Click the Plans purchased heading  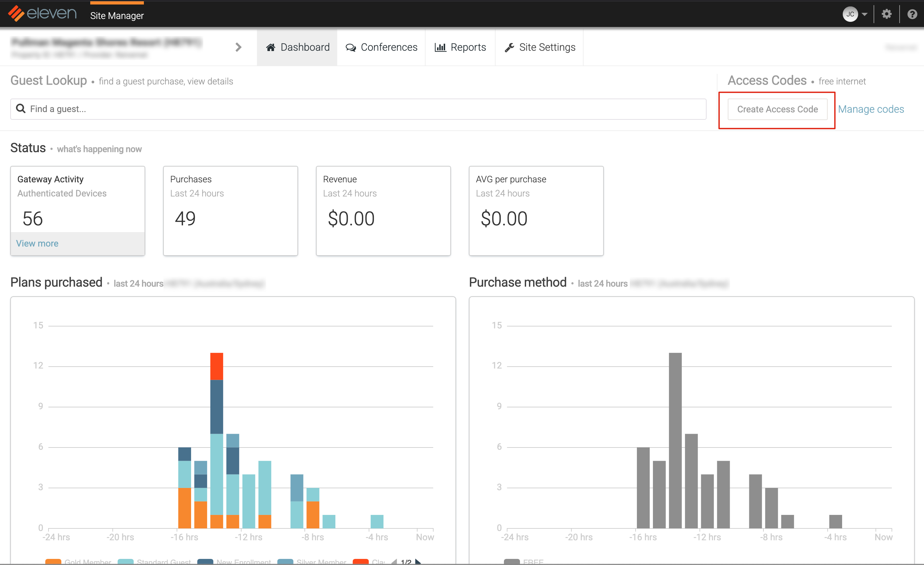pos(56,282)
